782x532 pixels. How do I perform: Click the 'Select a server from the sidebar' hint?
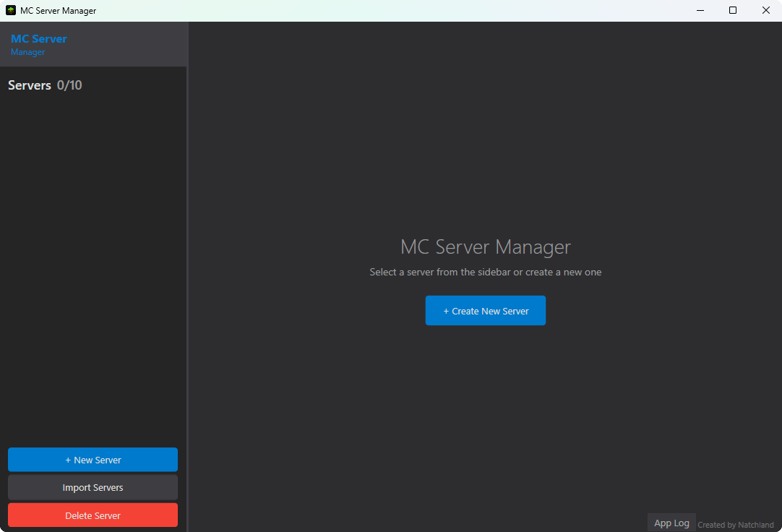486,273
